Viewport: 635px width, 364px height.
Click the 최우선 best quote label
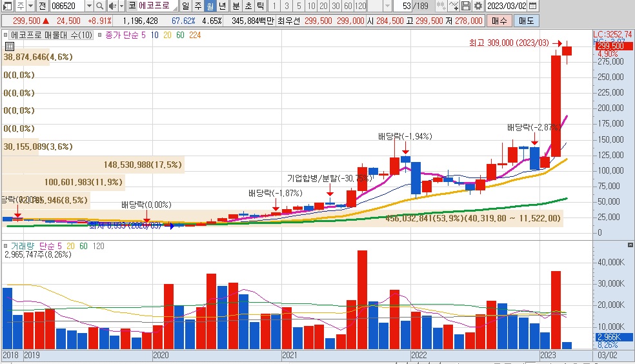[288, 21]
